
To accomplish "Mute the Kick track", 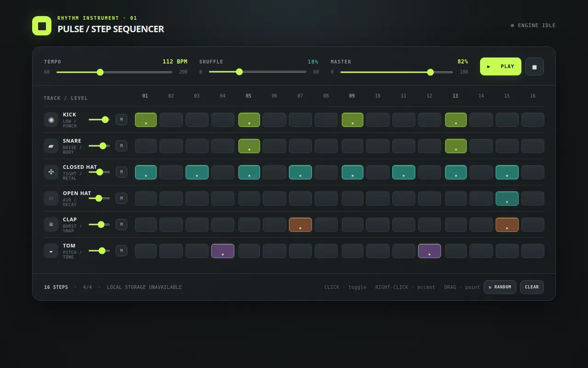I will click(x=121, y=120).
